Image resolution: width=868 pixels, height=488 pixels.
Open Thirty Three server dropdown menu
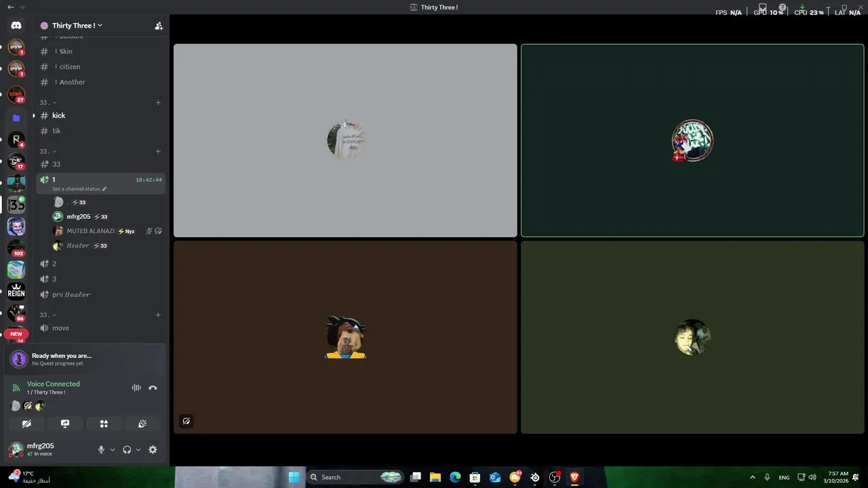(77, 26)
